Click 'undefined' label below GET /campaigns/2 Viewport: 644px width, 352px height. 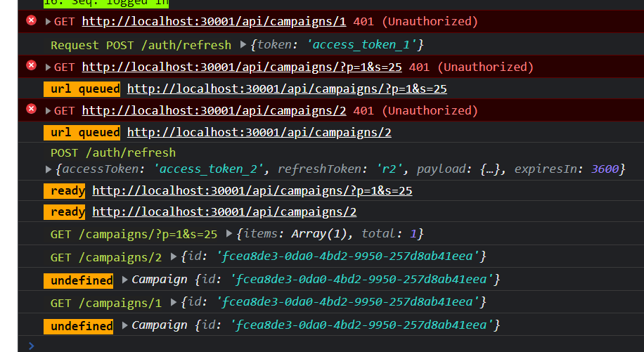coord(79,280)
